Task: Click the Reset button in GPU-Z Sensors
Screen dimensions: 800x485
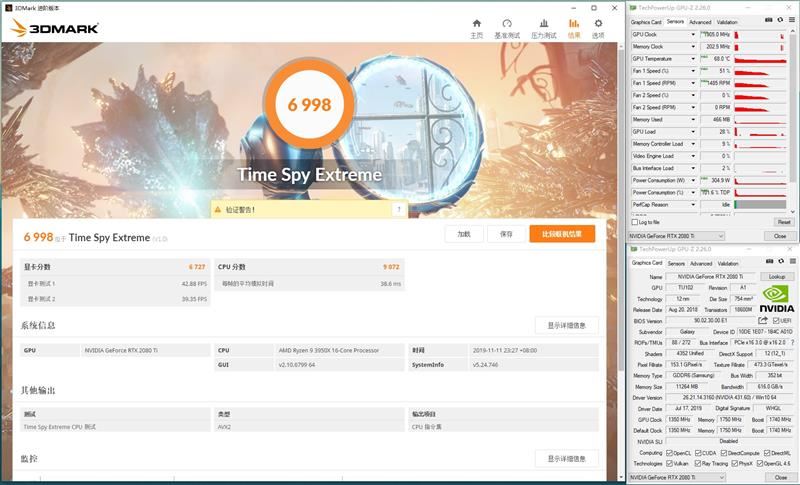Action: click(784, 222)
